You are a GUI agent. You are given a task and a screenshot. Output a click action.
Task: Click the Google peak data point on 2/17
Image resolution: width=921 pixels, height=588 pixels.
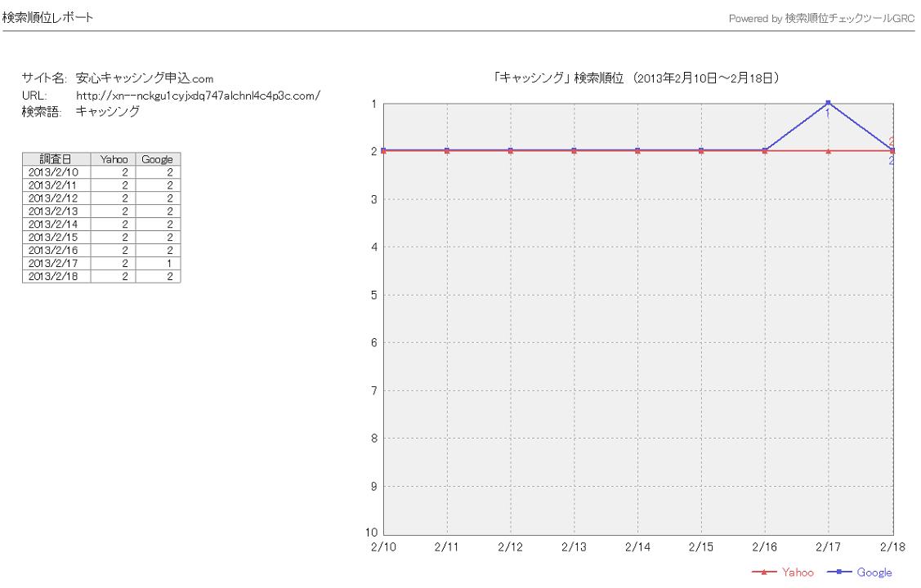click(828, 103)
